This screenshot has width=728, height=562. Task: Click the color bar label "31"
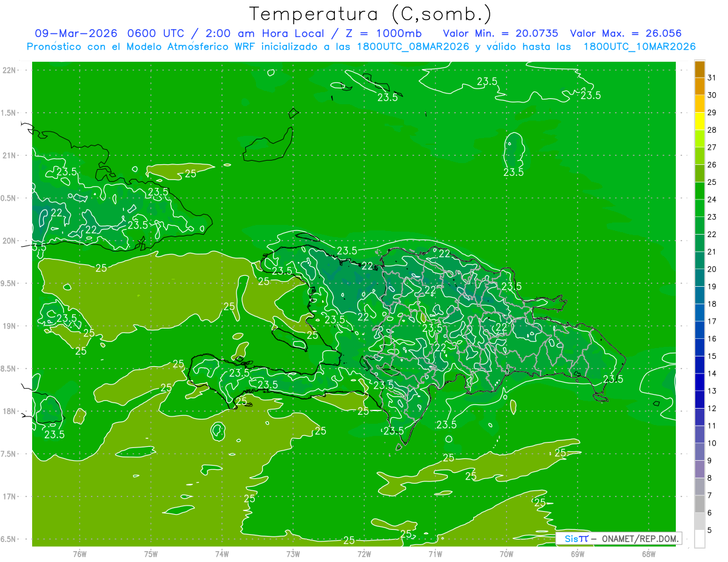pyautogui.click(x=712, y=78)
